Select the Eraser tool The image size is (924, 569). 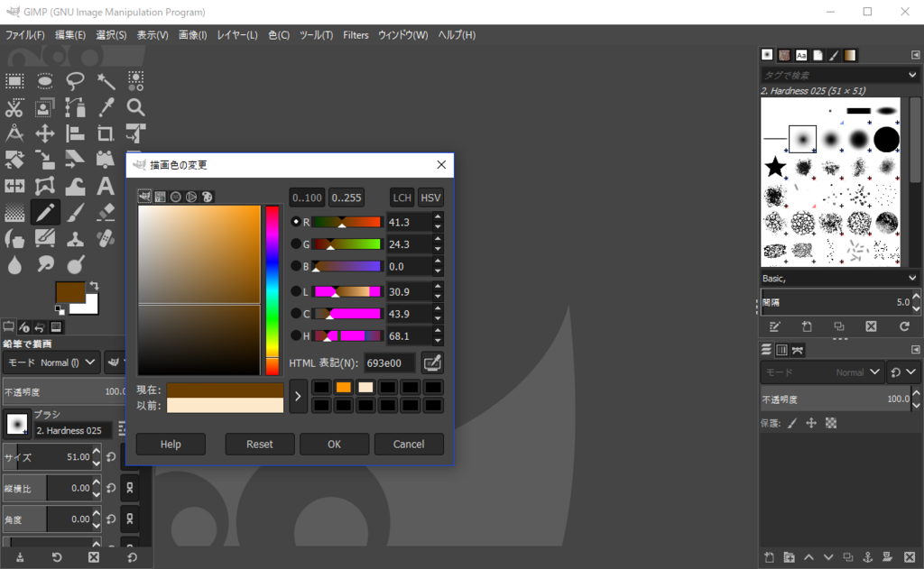[106, 213]
